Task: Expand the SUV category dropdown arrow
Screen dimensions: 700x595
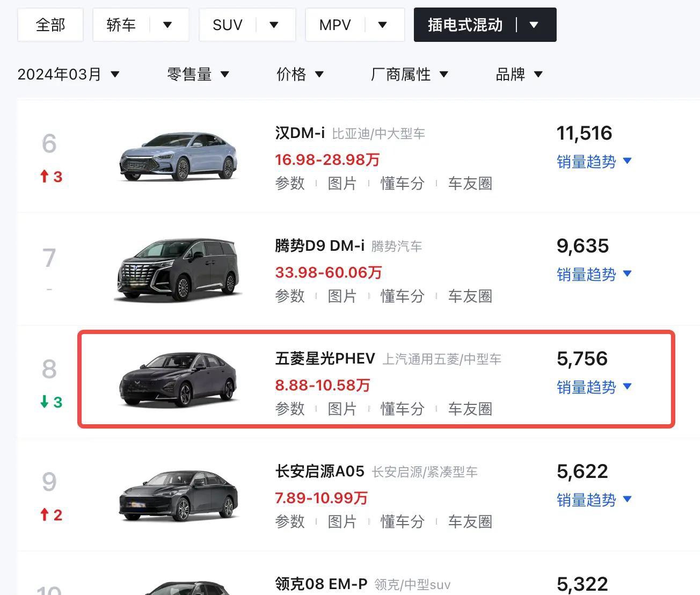Action: click(x=274, y=25)
